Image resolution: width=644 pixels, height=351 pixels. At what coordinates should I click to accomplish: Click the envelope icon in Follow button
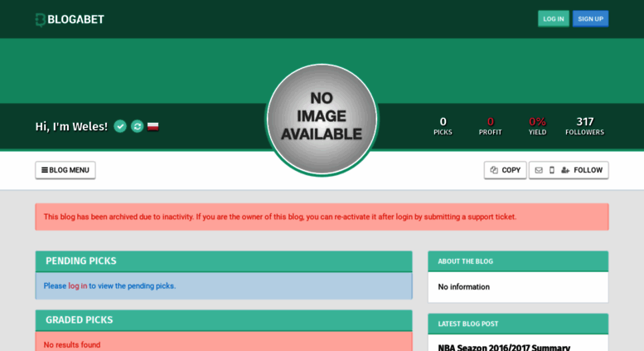point(539,170)
